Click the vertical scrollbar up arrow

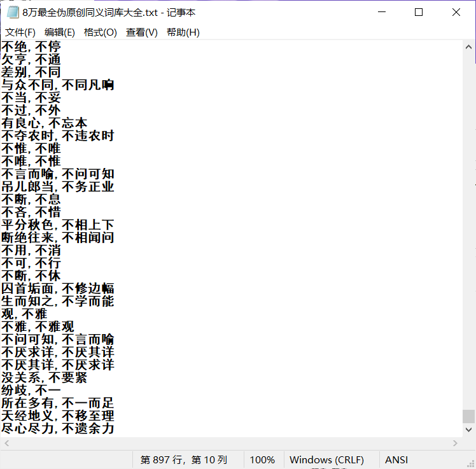click(x=468, y=46)
